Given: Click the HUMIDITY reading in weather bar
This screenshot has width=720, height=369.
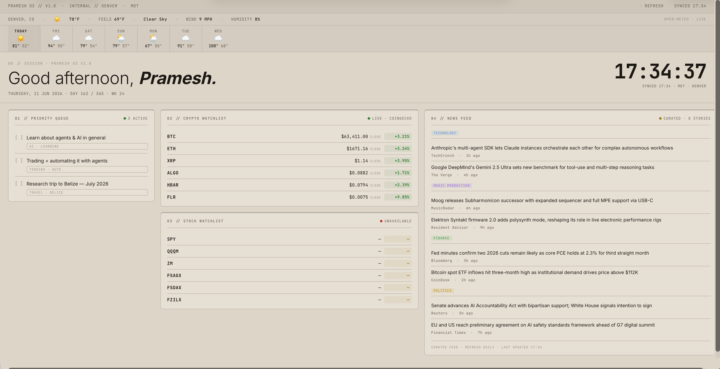Looking at the screenshot, I should 245,19.
